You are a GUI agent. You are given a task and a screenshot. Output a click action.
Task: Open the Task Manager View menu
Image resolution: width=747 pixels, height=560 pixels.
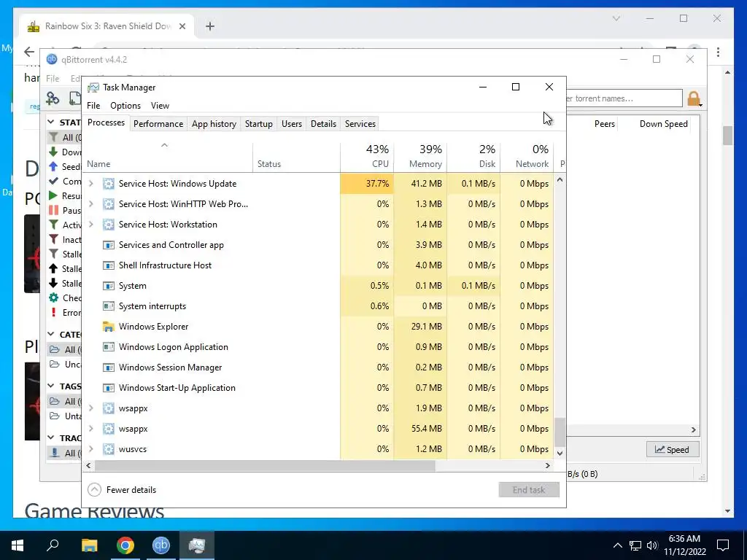pyautogui.click(x=160, y=106)
